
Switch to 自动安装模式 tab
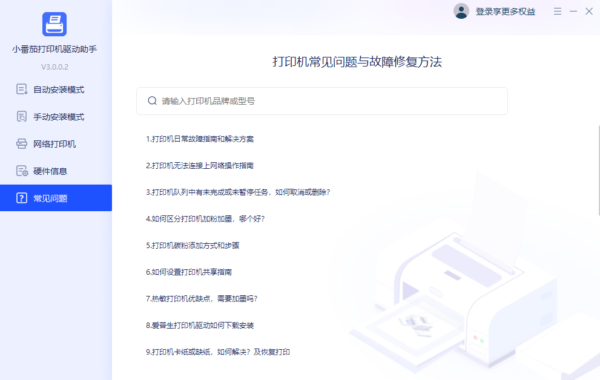pos(56,89)
